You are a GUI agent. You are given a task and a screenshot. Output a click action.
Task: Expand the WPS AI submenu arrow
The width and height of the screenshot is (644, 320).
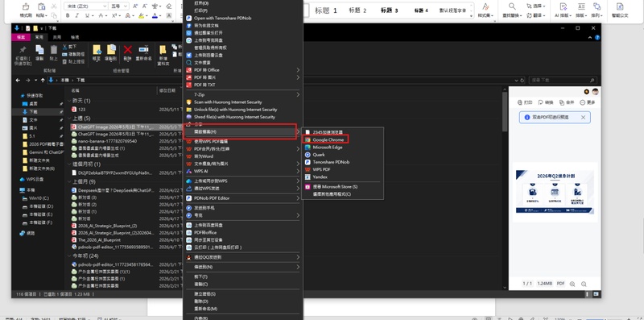pyautogui.click(x=298, y=171)
